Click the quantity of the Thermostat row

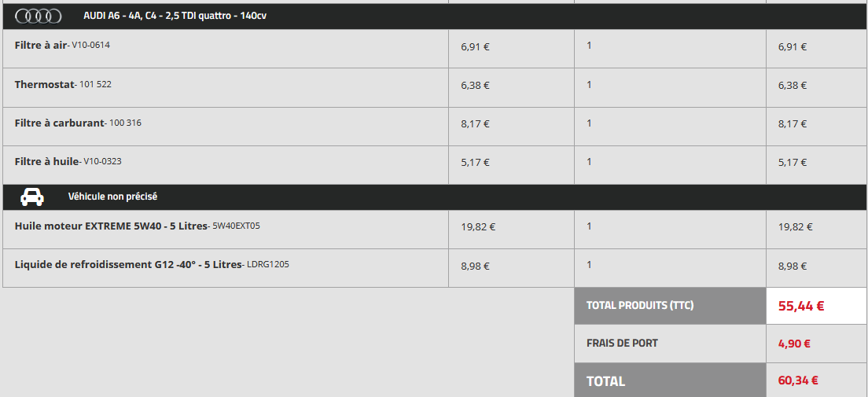point(589,84)
